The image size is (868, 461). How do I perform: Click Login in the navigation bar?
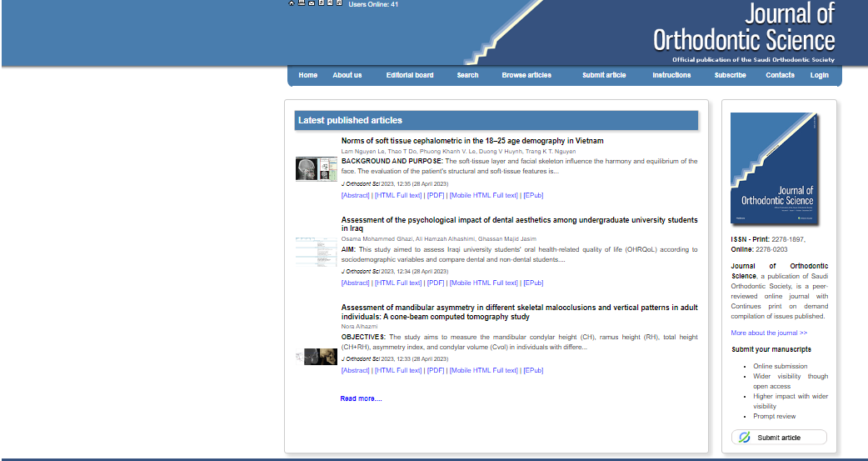pos(819,75)
